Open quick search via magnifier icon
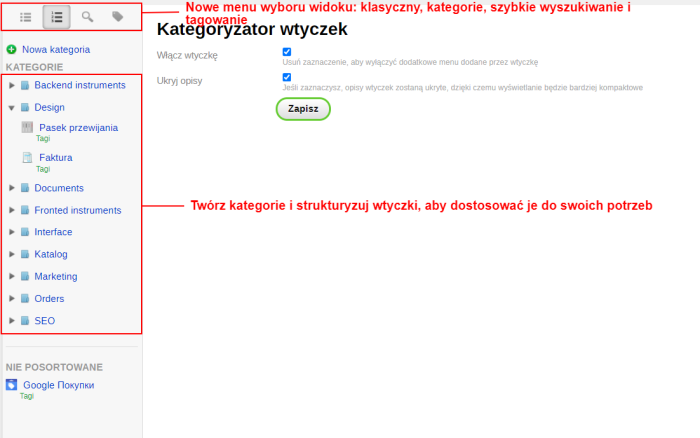This screenshot has width=700, height=438. point(88,17)
